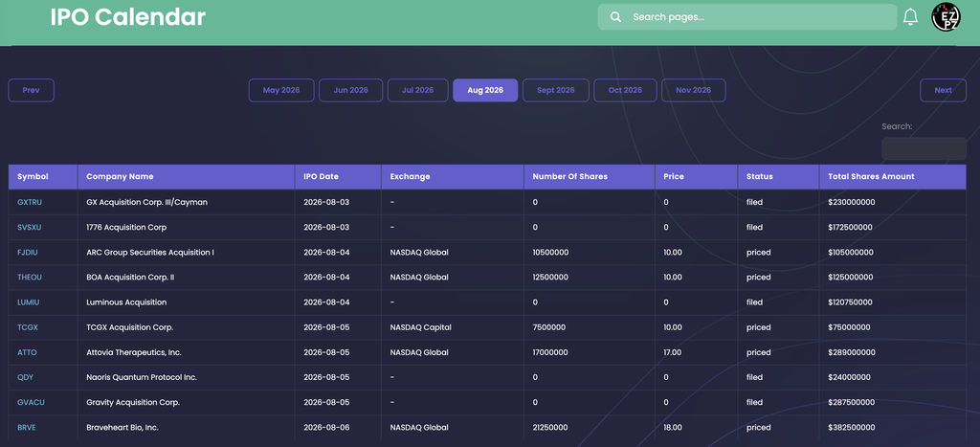Viewport: 980px width, 447px height.
Task: Open the THEOU symbol link
Action: pyautogui.click(x=30, y=278)
